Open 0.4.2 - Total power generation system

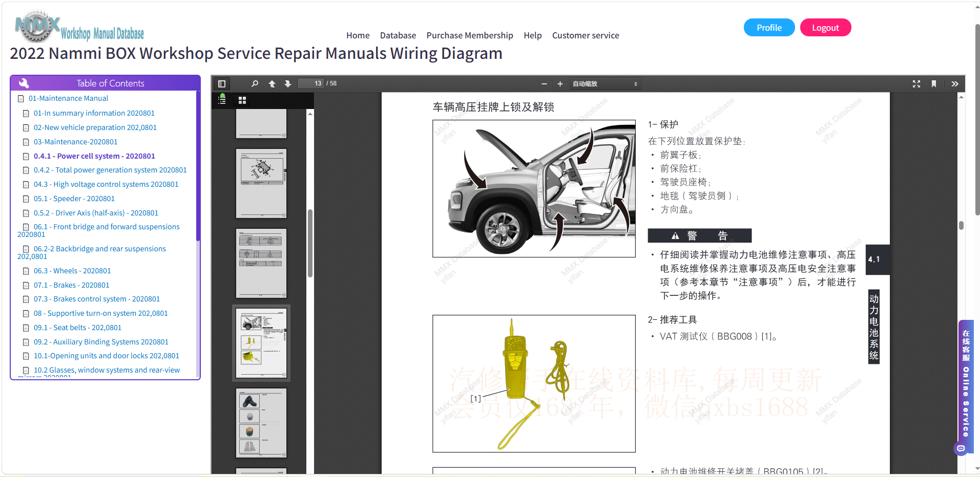[110, 170]
